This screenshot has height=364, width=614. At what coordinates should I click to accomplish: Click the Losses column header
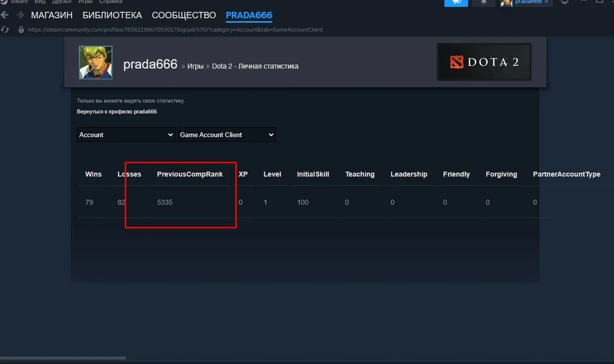click(x=129, y=174)
